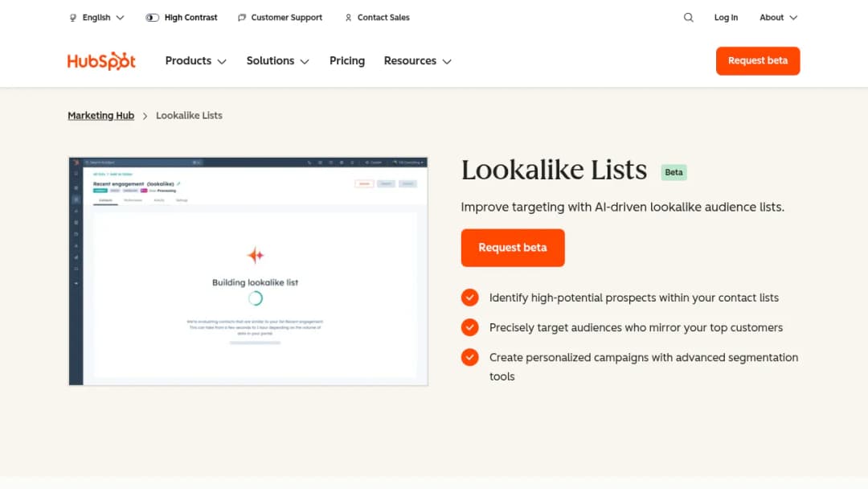Image resolution: width=868 pixels, height=489 pixels.
Task: Toggle the High Contrast switch
Action: (x=152, y=18)
